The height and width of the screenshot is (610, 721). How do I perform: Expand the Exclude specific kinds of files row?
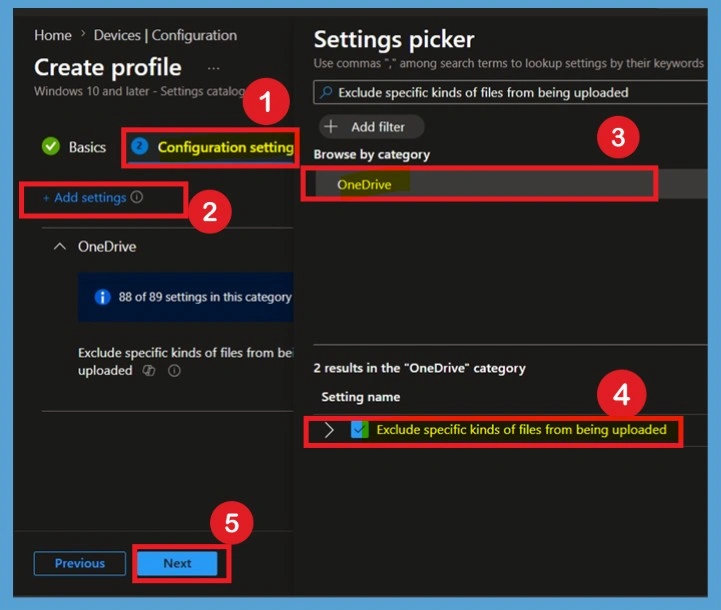[x=329, y=430]
